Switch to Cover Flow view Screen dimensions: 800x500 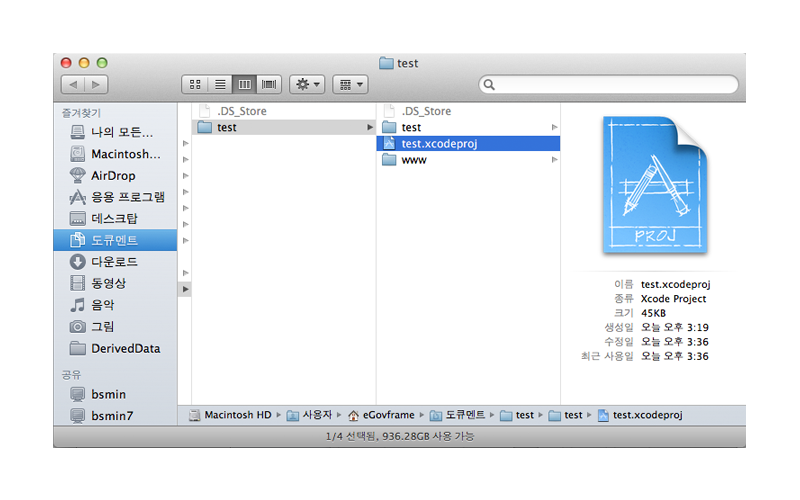(270, 85)
